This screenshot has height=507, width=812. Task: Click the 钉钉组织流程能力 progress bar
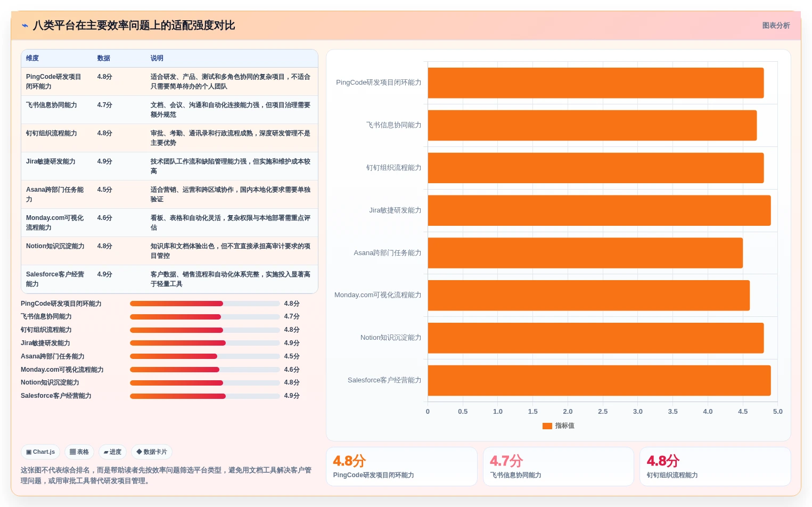point(205,330)
